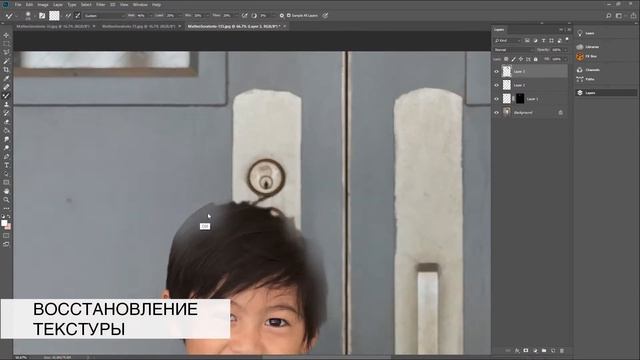Toggle load brush after each stroke

click(x=68, y=16)
